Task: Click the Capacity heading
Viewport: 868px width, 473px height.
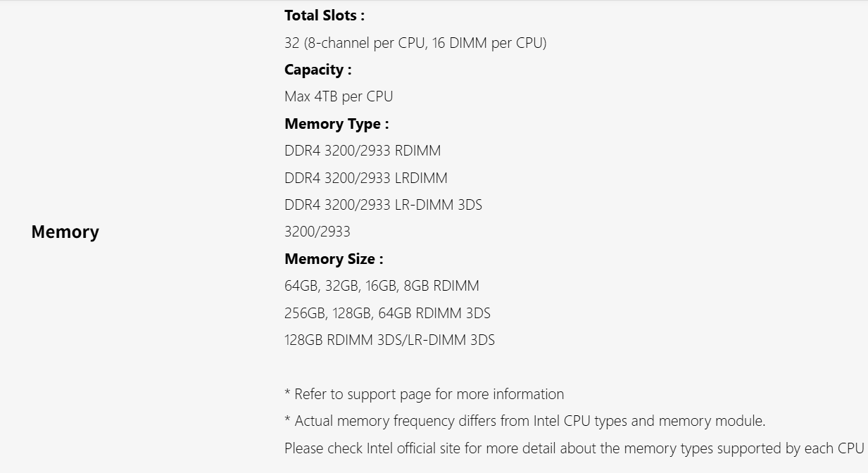Action: [x=317, y=70]
